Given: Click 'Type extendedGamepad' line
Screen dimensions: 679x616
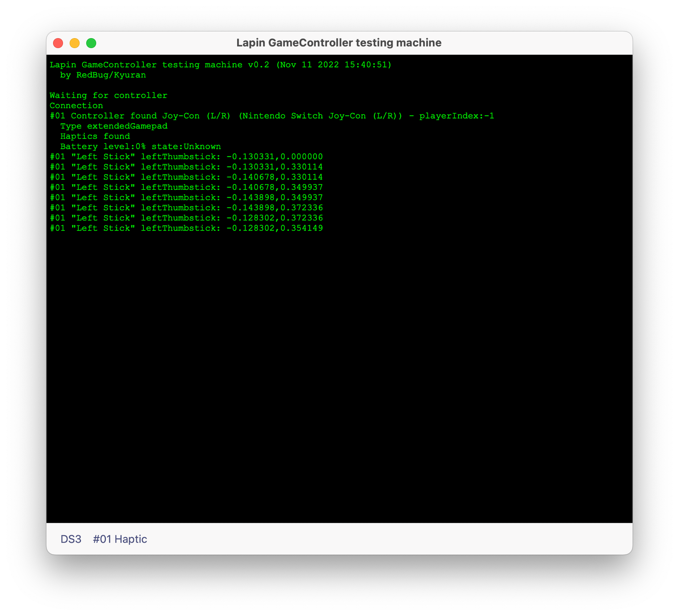Looking at the screenshot, I should pyautogui.click(x=114, y=126).
